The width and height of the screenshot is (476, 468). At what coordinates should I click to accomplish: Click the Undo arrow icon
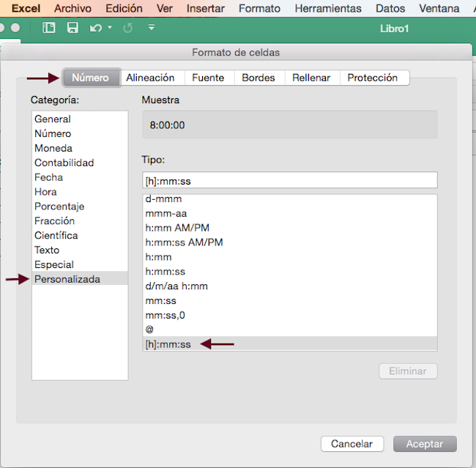pyautogui.click(x=95, y=28)
